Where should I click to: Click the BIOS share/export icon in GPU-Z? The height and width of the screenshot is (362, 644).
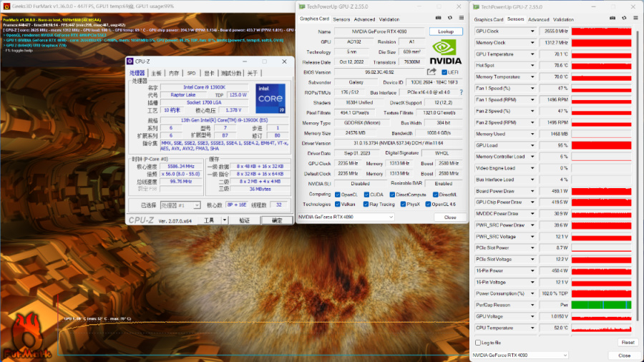click(x=431, y=72)
